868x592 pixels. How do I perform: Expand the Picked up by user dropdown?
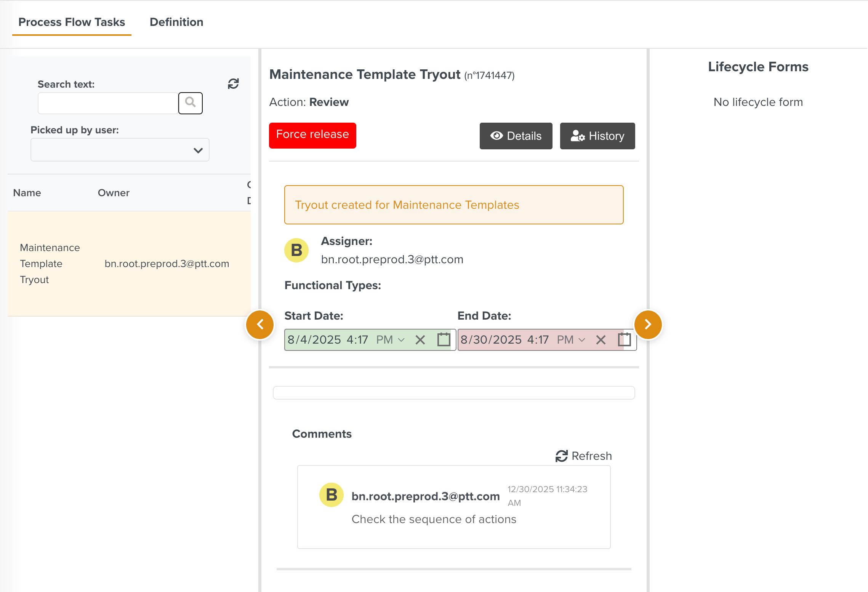pyautogui.click(x=120, y=150)
